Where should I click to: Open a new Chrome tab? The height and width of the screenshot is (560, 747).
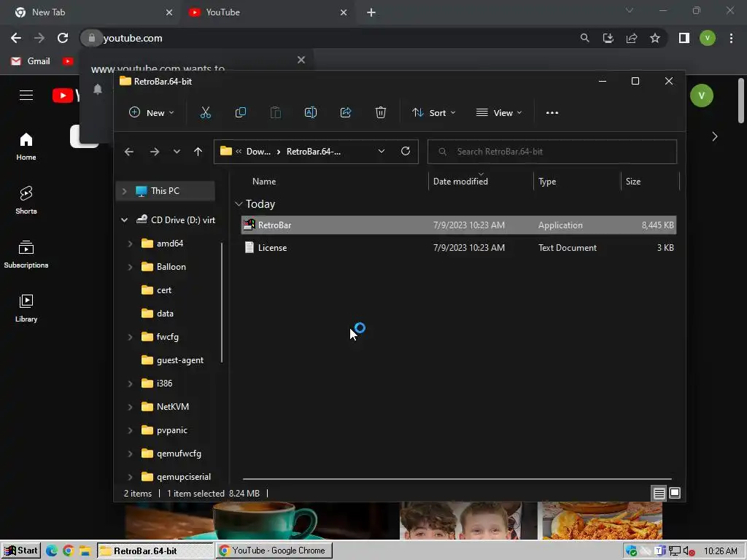click(371, 12)
